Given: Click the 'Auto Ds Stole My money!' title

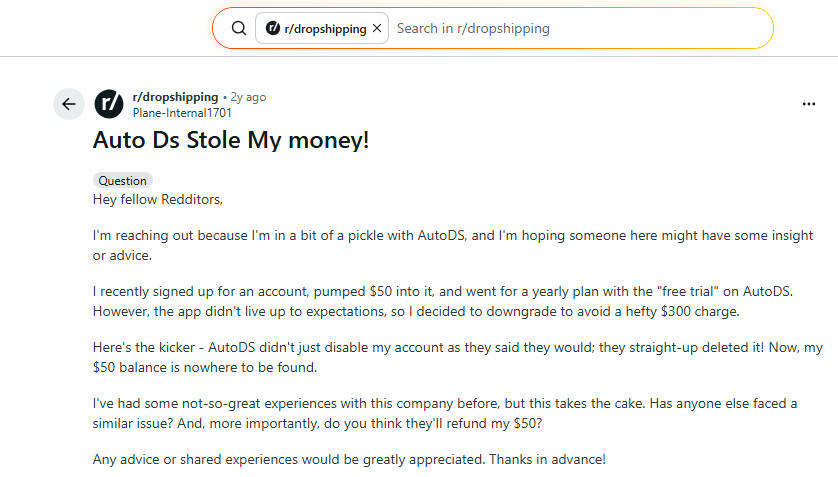Looking at the screenshot, I should [231, 139].
